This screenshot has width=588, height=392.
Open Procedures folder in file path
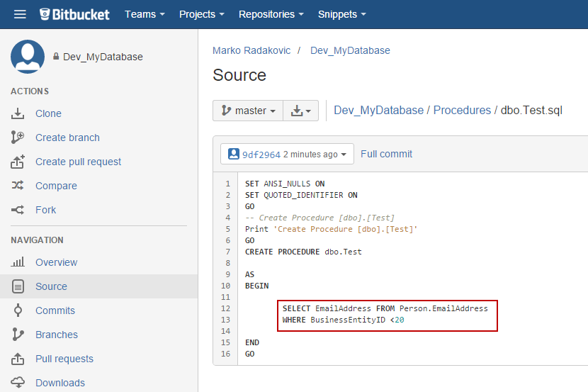coord(462,111)
